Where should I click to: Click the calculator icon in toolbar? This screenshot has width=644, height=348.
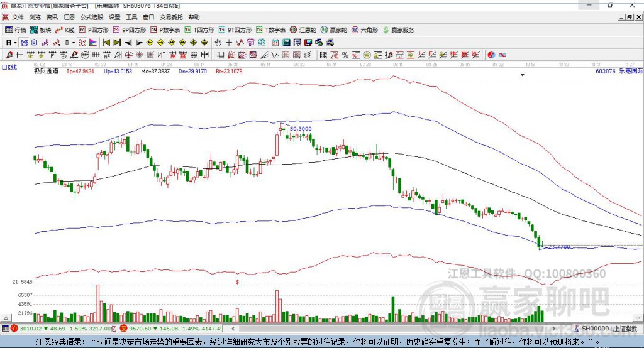point(286,43)
